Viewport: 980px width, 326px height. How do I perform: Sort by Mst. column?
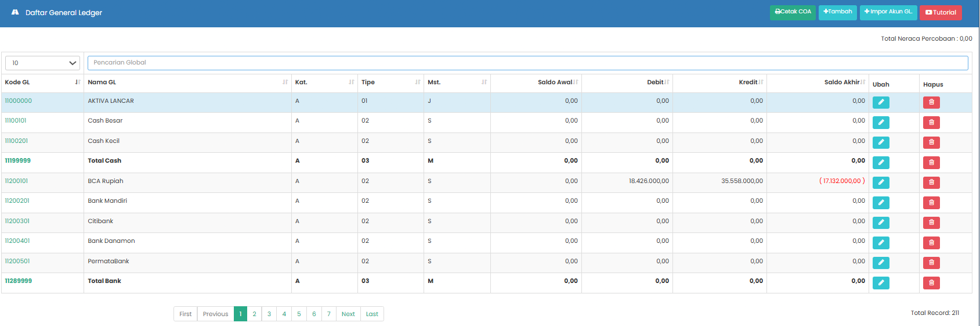(x=457, y=83)
